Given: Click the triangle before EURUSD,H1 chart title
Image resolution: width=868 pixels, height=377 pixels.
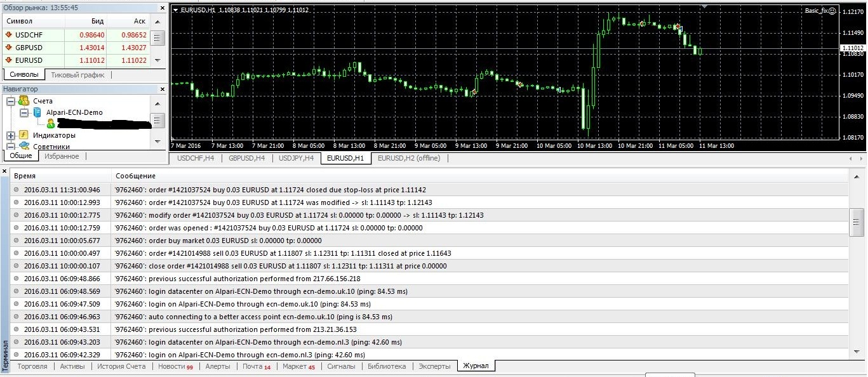Looking at the screenshot, I should (176, 10).
